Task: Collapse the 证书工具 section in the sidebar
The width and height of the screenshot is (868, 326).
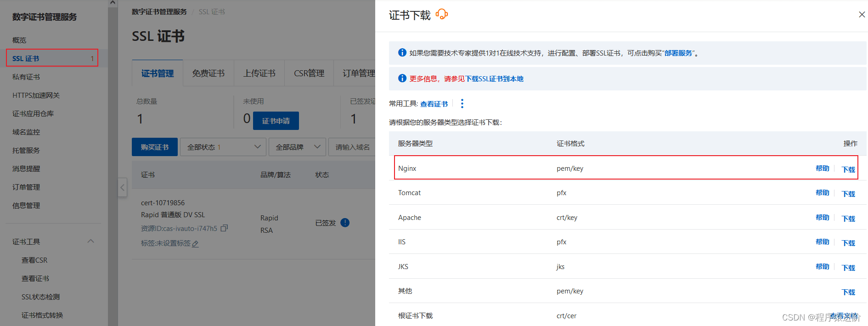Action: pyautogui.click(x=90, y=242)
